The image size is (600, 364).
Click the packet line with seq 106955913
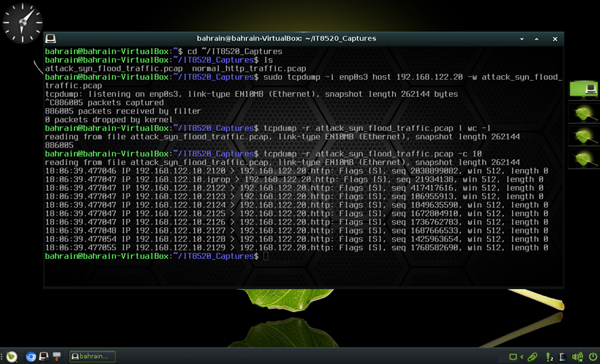click(294, 196)
